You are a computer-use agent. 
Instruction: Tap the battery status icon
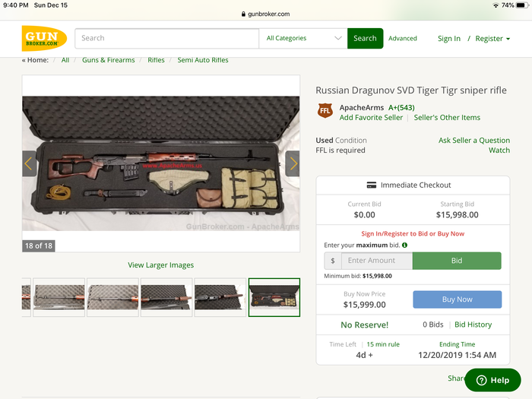pyautogui.click(x=521, y=5)
